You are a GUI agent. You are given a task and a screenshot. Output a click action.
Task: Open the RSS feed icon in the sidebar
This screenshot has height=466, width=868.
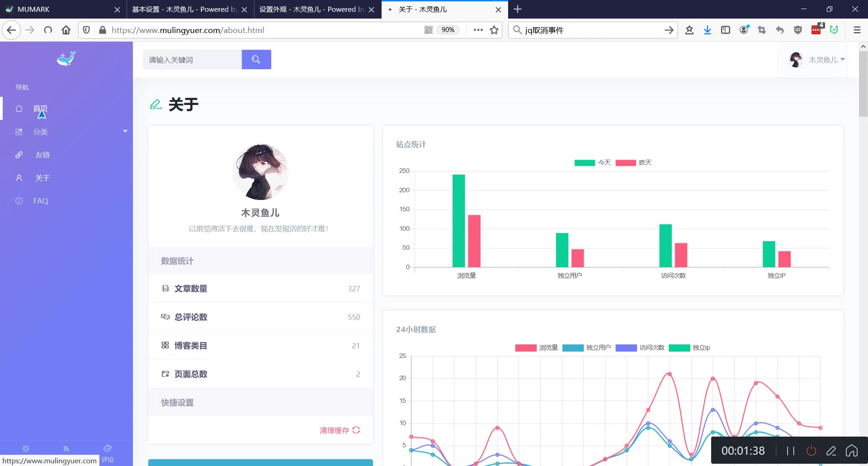coord(66,449)
